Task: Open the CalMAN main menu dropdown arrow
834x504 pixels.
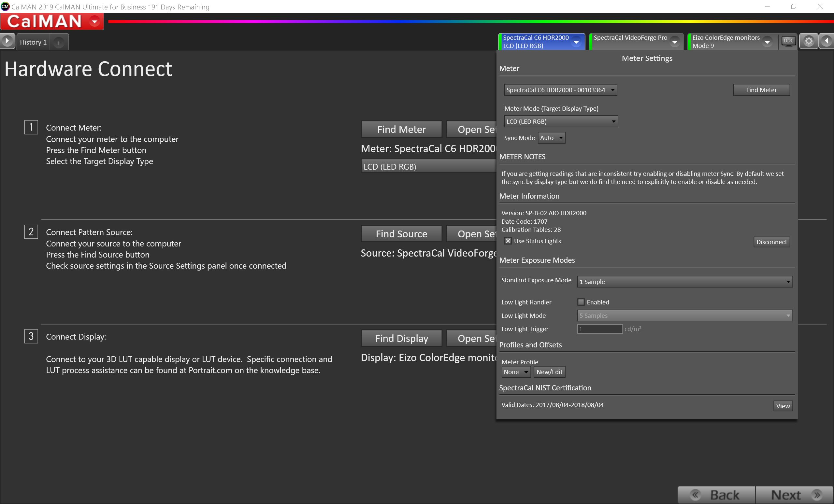Action: [x=95, y=21]
